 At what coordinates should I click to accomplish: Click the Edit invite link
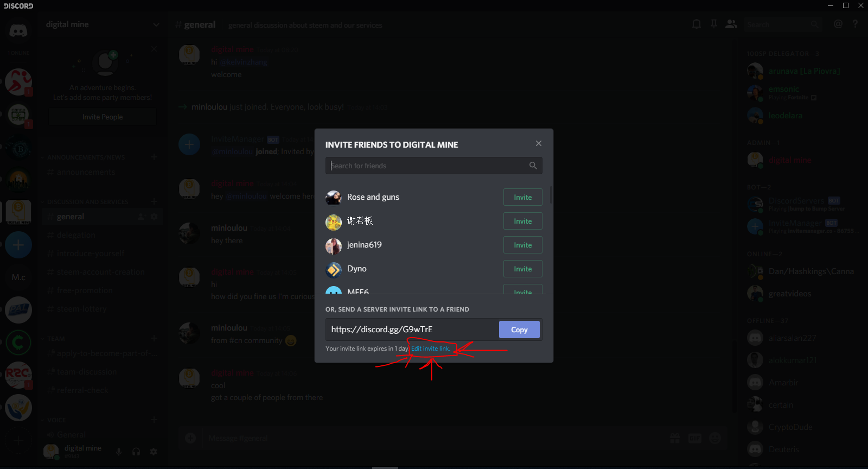(431, 348)
